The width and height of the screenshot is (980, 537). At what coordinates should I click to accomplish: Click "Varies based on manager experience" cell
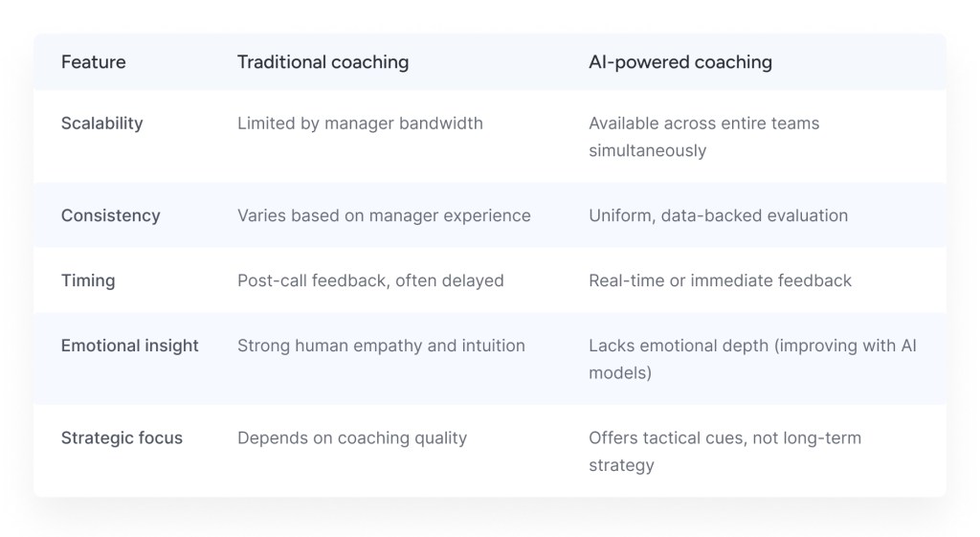click(x=384, y=215)
